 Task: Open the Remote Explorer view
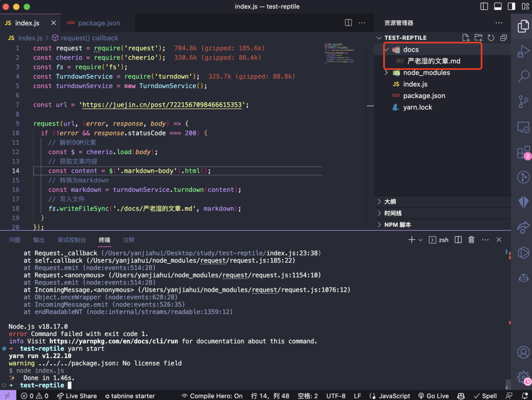tap(523, 127)
